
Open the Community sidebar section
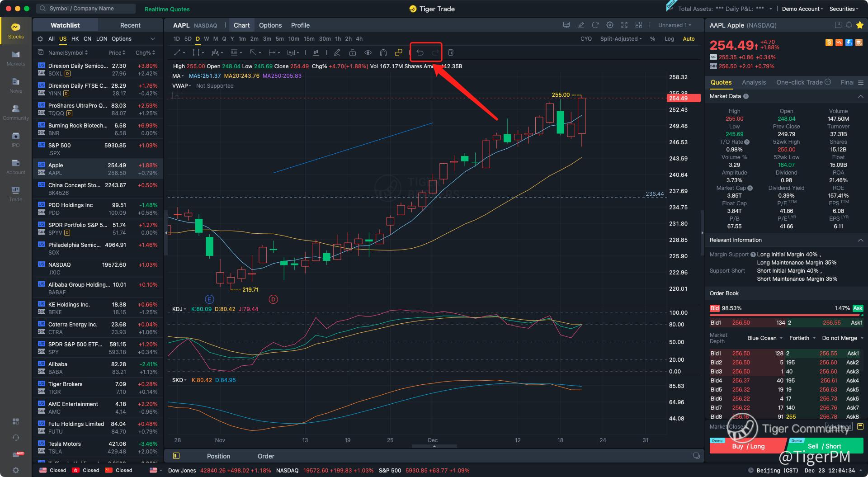coord(16,113)
